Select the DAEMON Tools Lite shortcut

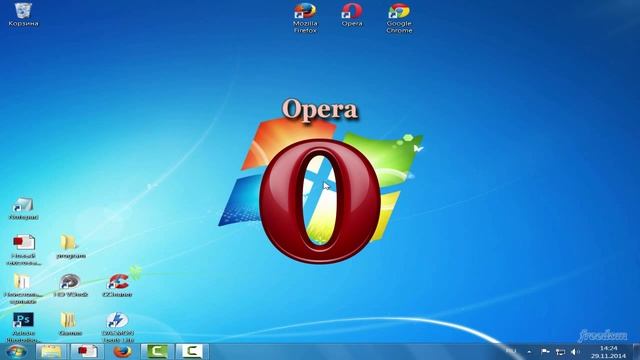118,327
